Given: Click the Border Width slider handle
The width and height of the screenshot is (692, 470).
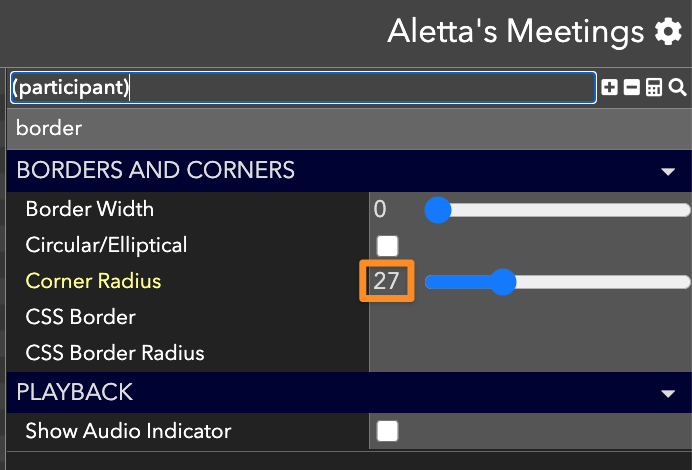Looking at the screenshot, I should [438, 210].
